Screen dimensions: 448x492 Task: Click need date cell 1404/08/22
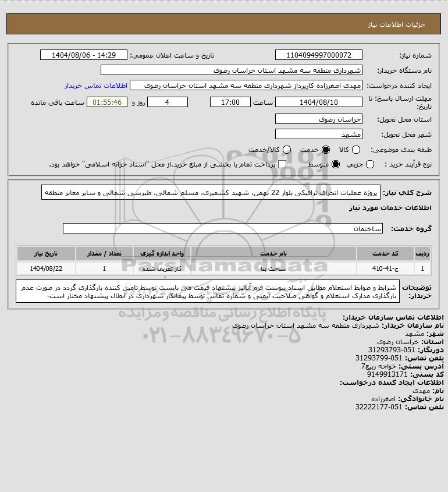(46, 268)
